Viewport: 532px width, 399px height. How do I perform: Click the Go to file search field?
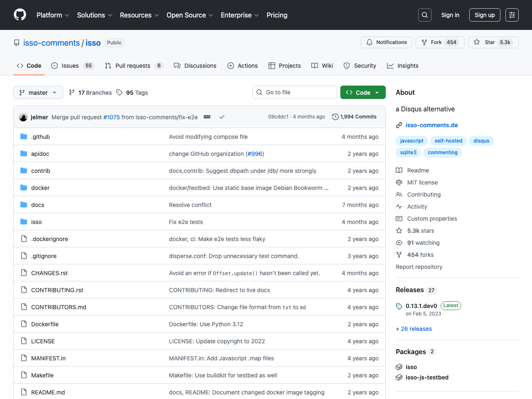(295, 92)
